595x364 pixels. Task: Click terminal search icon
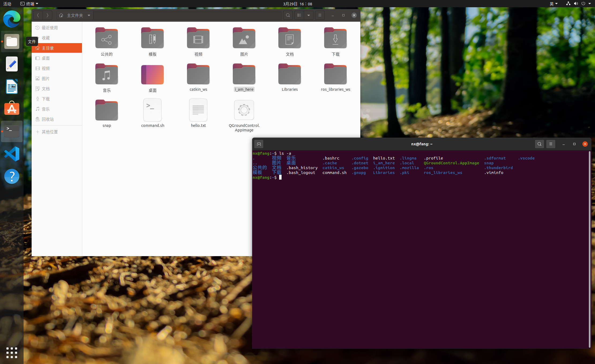[x=540, y=144]
